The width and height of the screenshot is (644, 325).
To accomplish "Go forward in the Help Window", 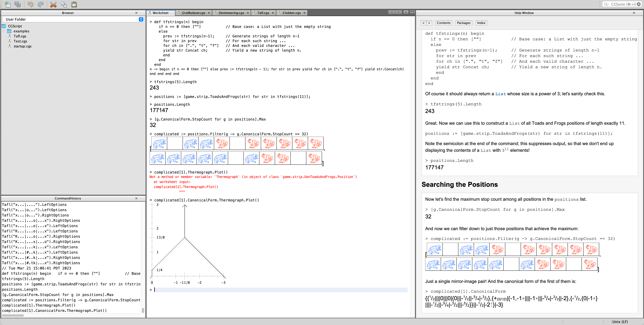I will (429, 23).
